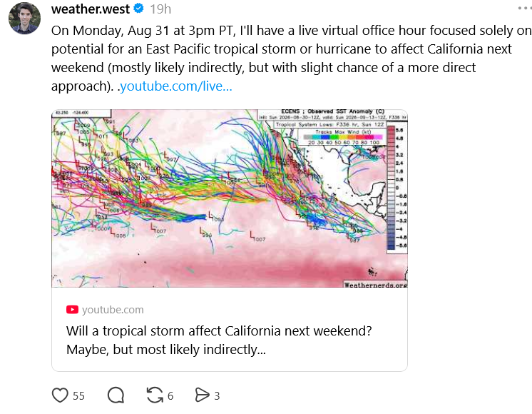Open the 19h timestamp
This screenshot has height=414, width=532.
coord(160,9)
